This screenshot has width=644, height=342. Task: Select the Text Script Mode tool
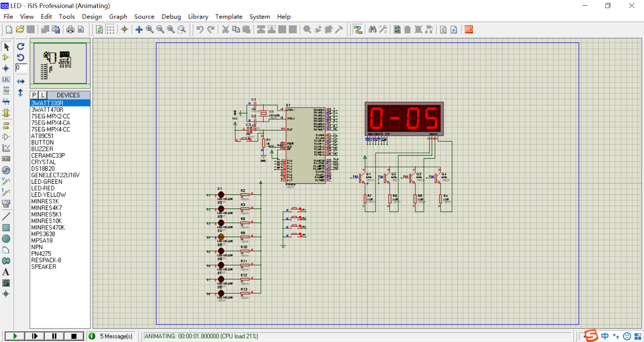click(6, 91)
